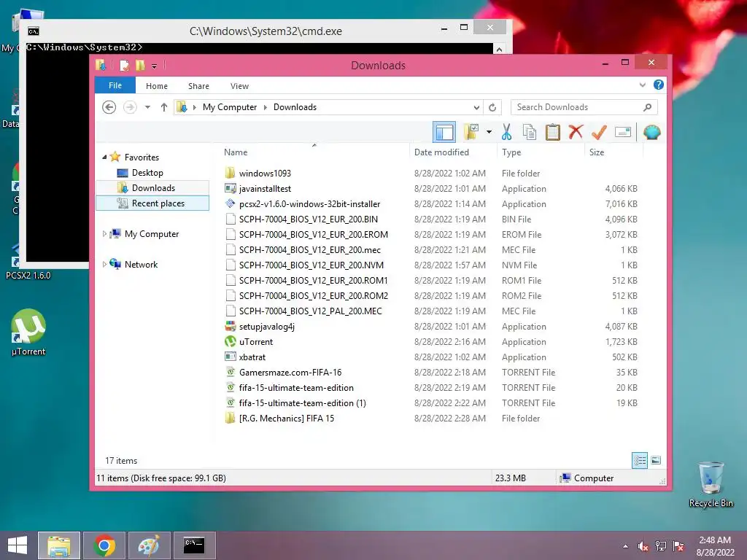Select the SCPH-70004_BIOS_V12_EUR_200.NVM file
Screen dimensions: 747x560
click(311, 265)
